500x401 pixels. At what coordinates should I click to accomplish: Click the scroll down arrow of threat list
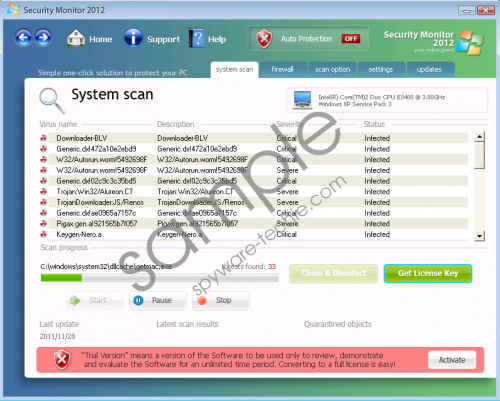(x=479, y=236)
